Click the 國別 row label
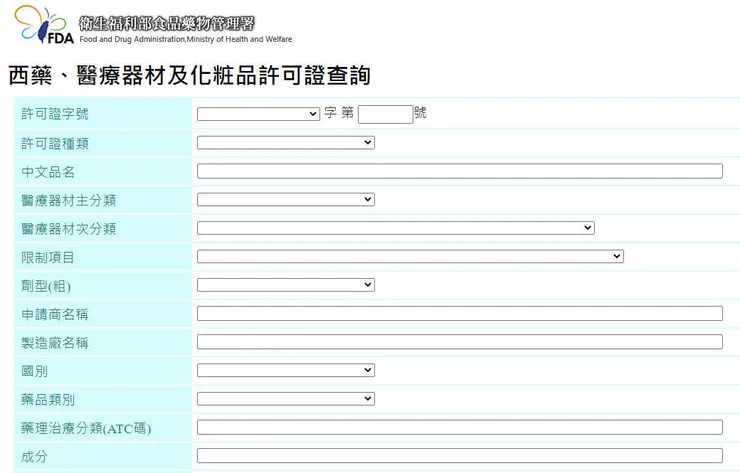Image resolution: width=740 pixels, height=473 pixels. pyautogui.click(x=34, y=372)
